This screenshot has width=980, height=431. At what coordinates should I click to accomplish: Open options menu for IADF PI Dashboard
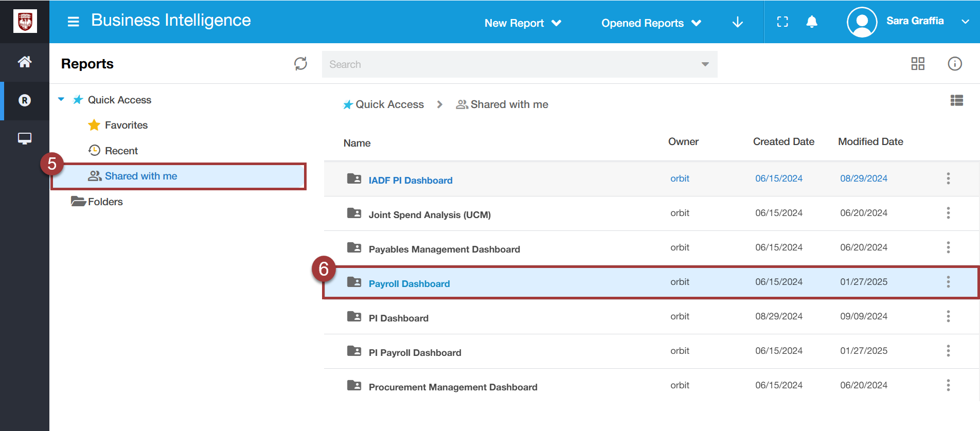point(948,178)
